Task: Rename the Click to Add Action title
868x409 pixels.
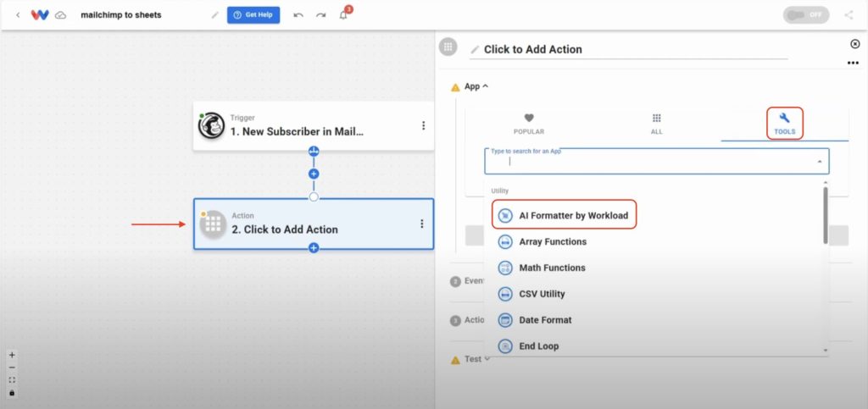Action: pyautogui.click(x=532, y=49)
